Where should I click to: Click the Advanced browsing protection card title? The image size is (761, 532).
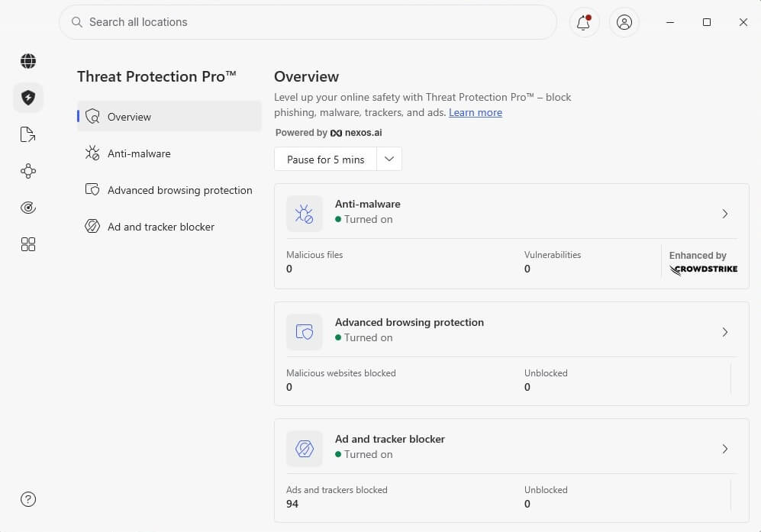[409, 322]
